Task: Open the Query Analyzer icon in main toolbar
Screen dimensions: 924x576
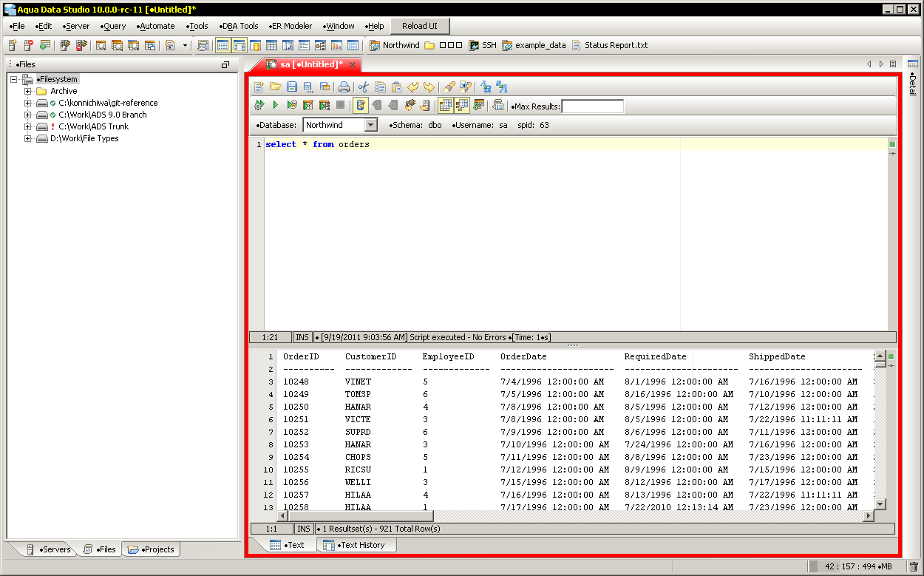Action: coord(101,45)
